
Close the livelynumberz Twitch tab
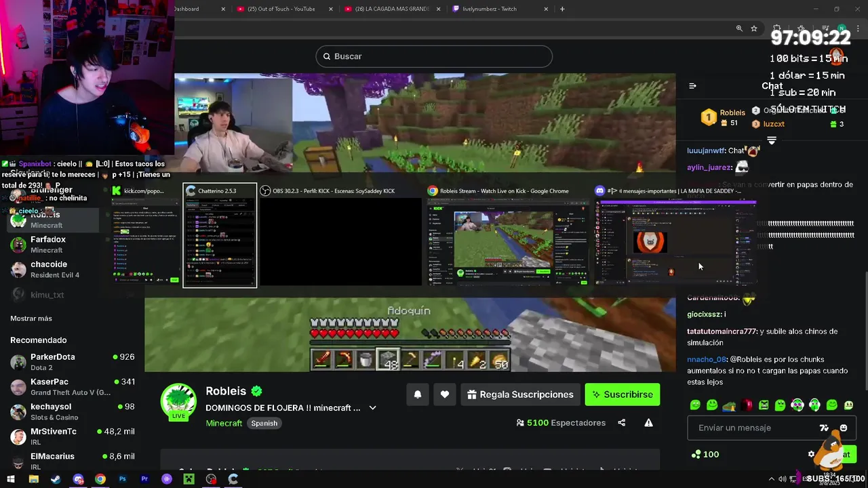tap(546, 9)
